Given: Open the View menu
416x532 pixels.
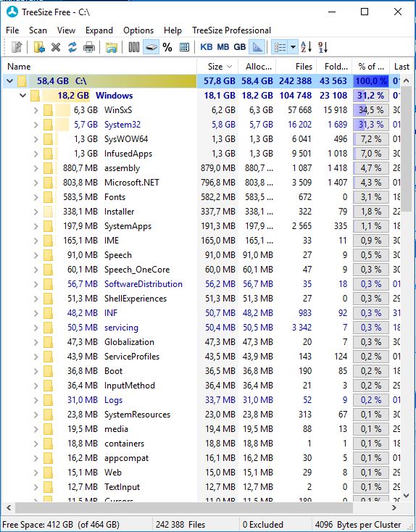Looking at the screenshot, I should click(66, 30).
